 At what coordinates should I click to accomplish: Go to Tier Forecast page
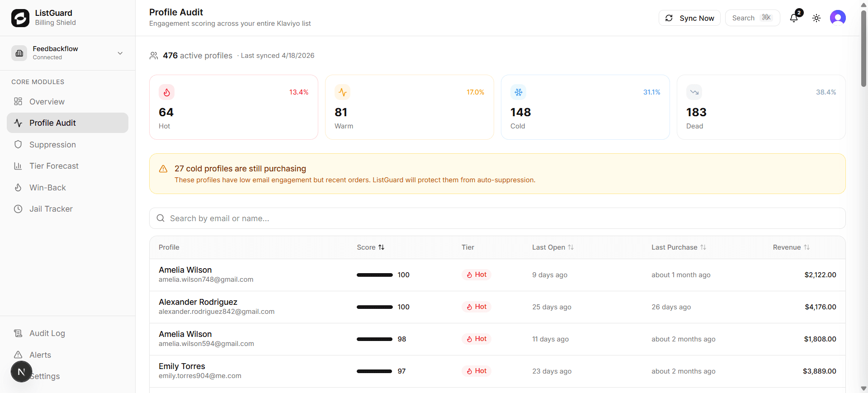click(x=54, y=166)
